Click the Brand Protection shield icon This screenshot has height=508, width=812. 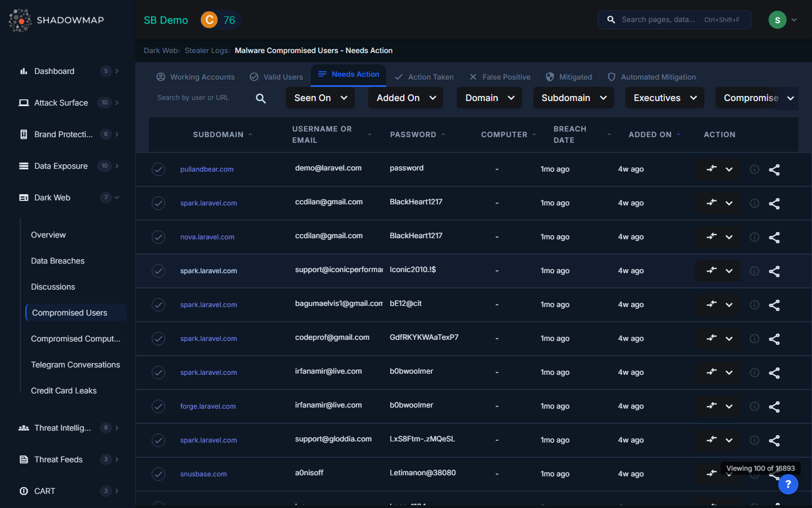(24, 134)
